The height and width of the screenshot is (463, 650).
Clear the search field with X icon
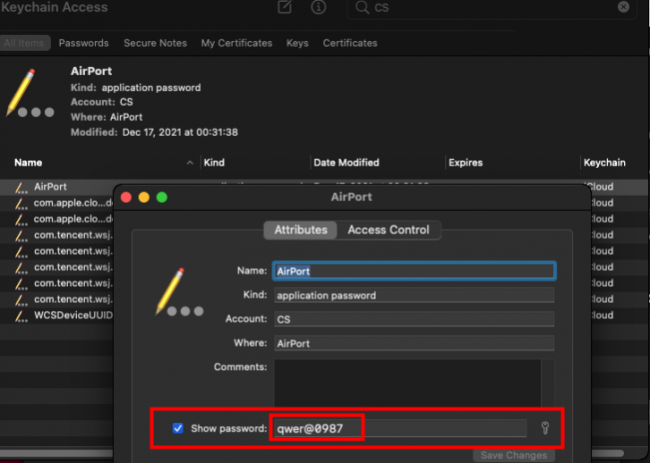623,7
